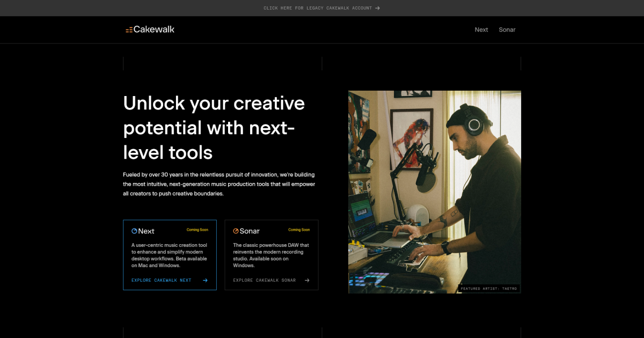Click Coming Soon badge on Next card

point(197,230)
